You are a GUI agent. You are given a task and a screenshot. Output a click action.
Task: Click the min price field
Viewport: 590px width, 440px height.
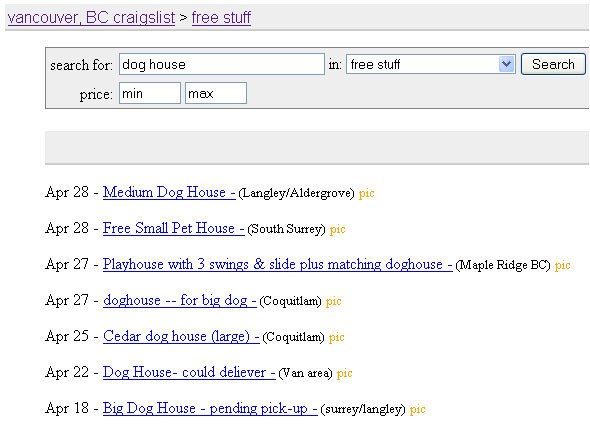(150, 93)
